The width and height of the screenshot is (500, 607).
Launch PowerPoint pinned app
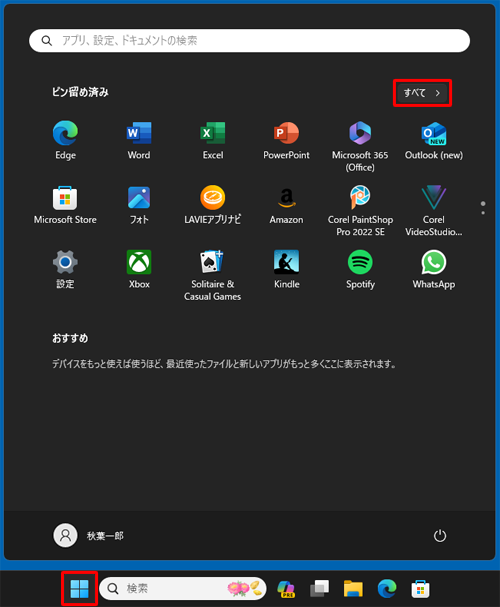click(286, 141)
